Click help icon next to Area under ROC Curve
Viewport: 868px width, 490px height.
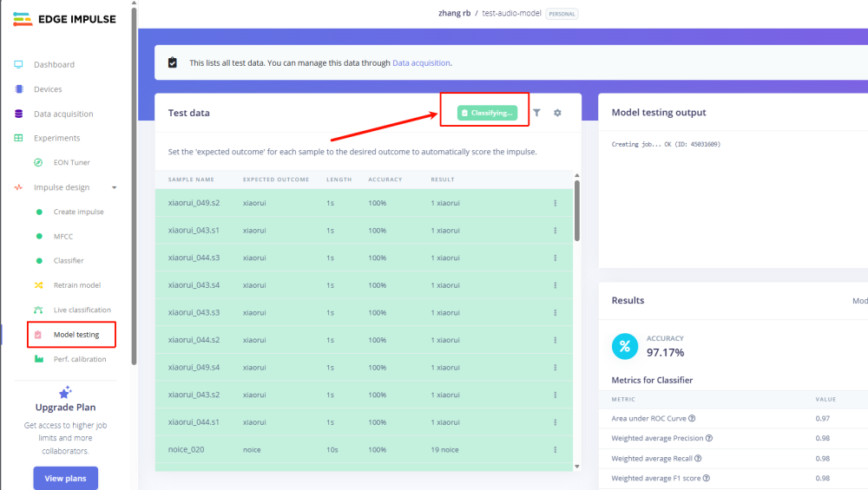pos(692,418)
